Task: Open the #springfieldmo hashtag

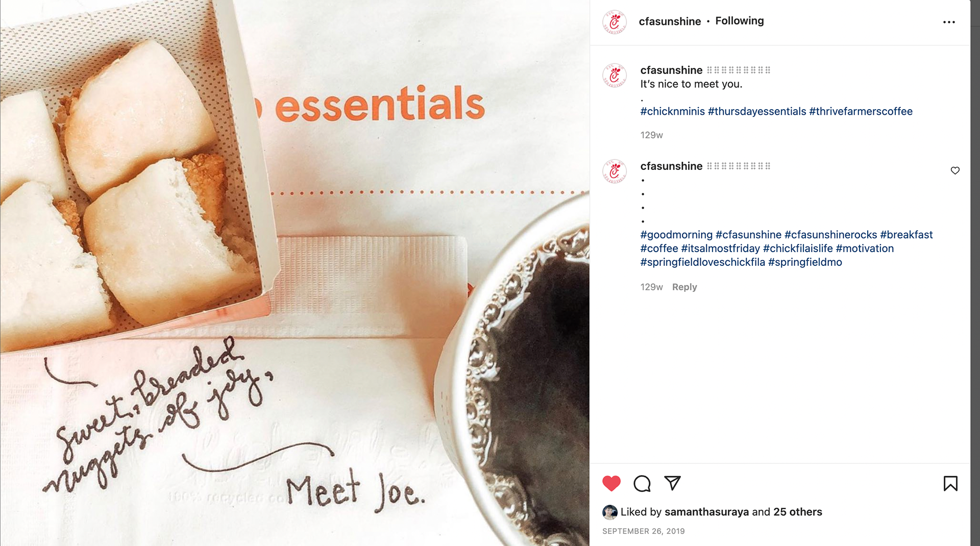Action: coord(805,262)
